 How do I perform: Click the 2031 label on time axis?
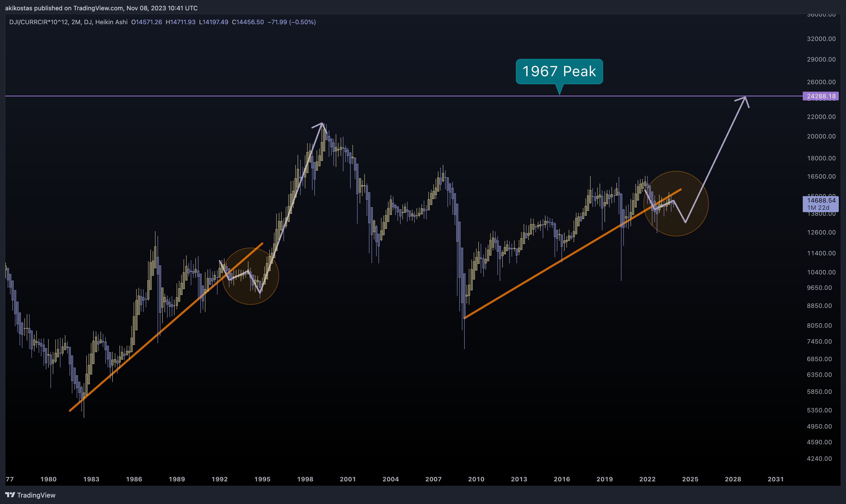[776, 479]
